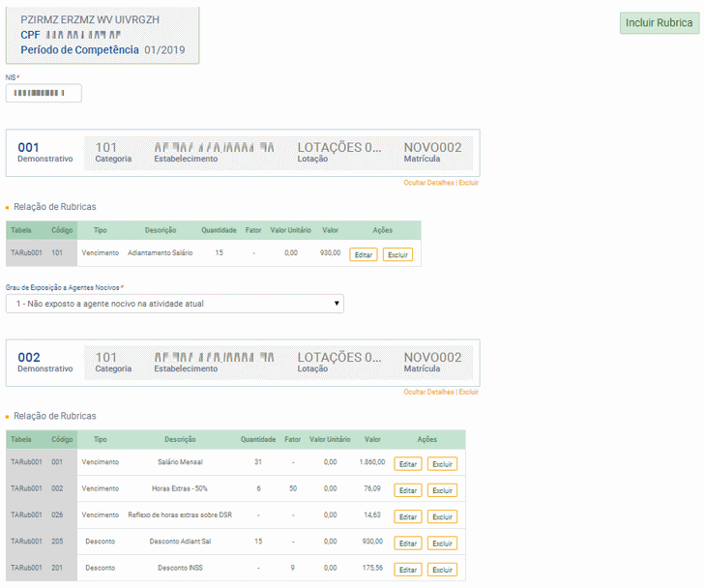The image size is (705, 588).
Task: Click Excluir link for demonstrativo 001
Action: 468,183
